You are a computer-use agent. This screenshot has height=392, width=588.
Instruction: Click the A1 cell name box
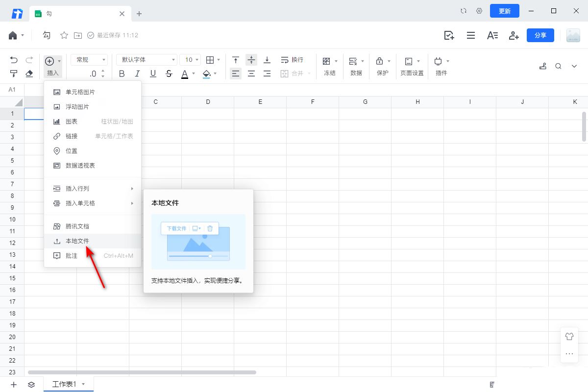coord(12,90)
